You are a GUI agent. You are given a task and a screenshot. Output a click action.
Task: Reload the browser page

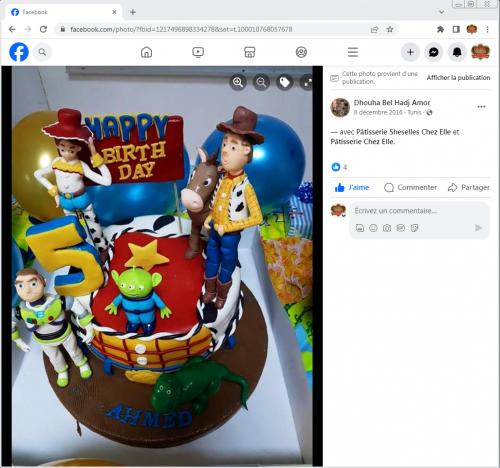pos(43,29)
